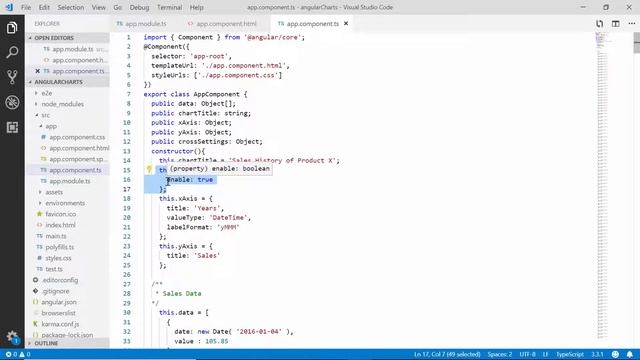Split the editor with the split icon
The width and height of the screenshot is (640, 360).
point(616,24)
